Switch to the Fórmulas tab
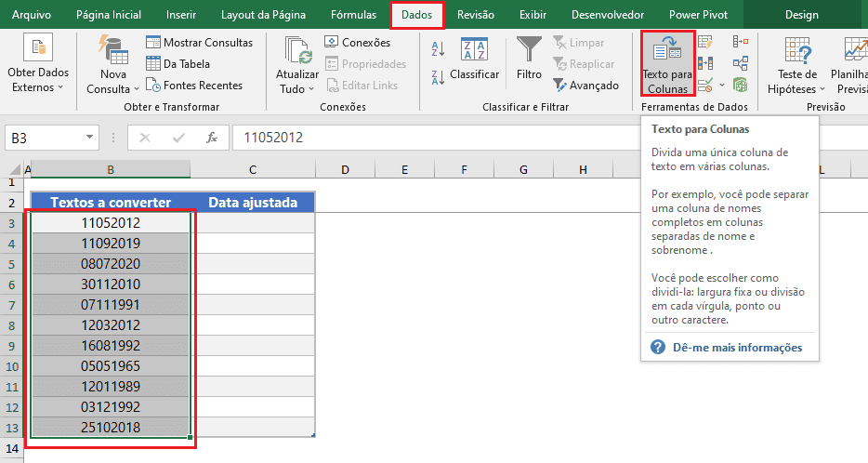This screenshot has height=463, width=868. tap(354, 15)
